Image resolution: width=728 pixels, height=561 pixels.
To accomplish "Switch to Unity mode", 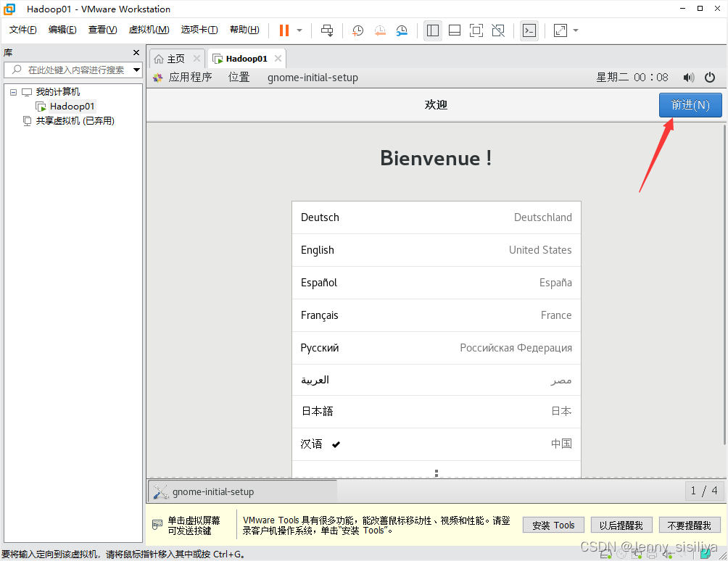I will pyautogui.click(x=498, y=30).
